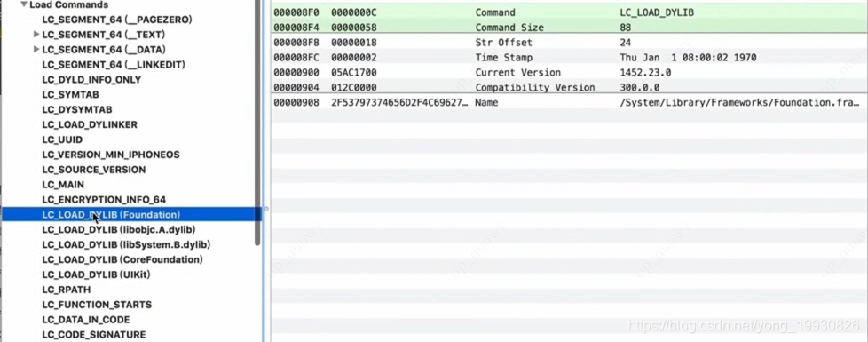Click the Name row Foundation framework path
Image resolution: width=868 pixels, height=342 pixels.
point(740,102)
